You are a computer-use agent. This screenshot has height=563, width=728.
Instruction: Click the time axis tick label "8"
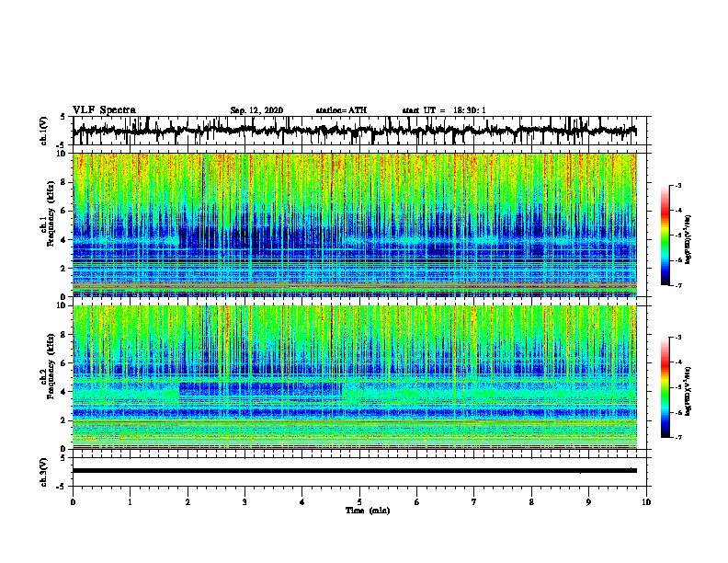[531, 502]
